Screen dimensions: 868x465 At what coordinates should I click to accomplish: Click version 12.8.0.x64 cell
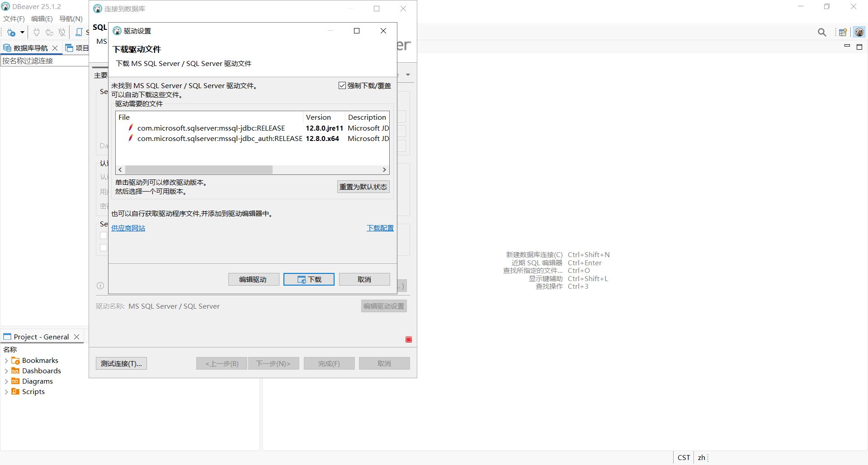pos(322,139)
